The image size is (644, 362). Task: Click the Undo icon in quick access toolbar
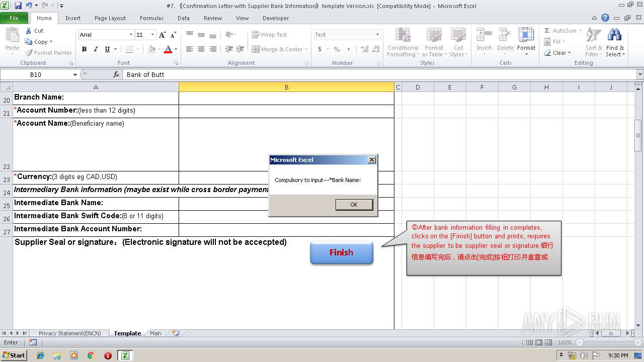29,6
